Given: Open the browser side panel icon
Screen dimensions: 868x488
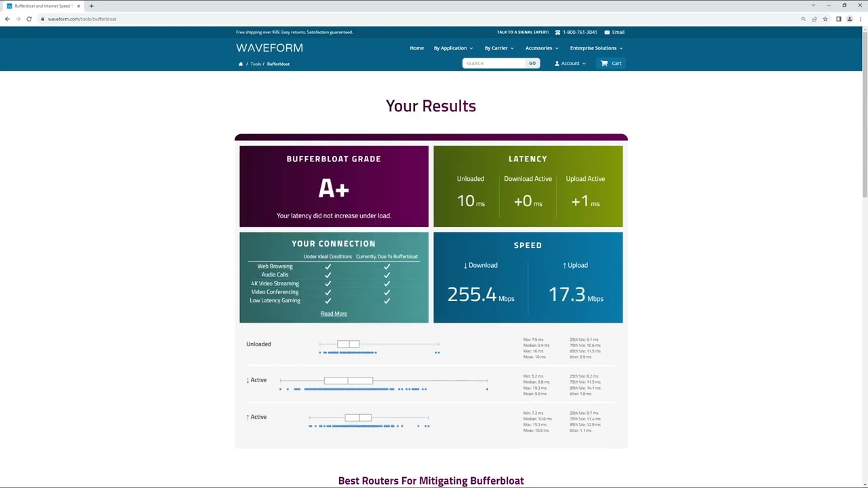Looking at the screenshot, I should (x=838, y=19).
